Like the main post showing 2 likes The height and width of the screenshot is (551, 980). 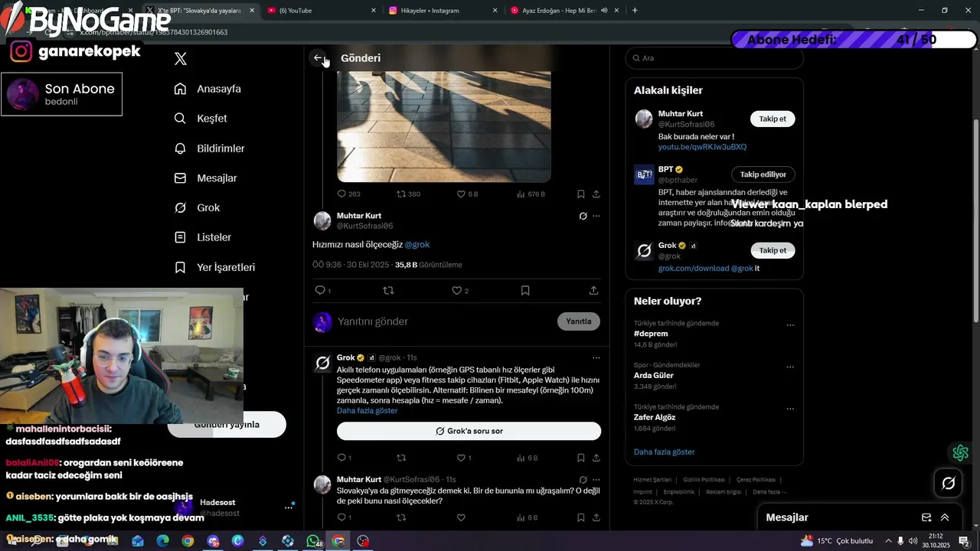[459, 291]
